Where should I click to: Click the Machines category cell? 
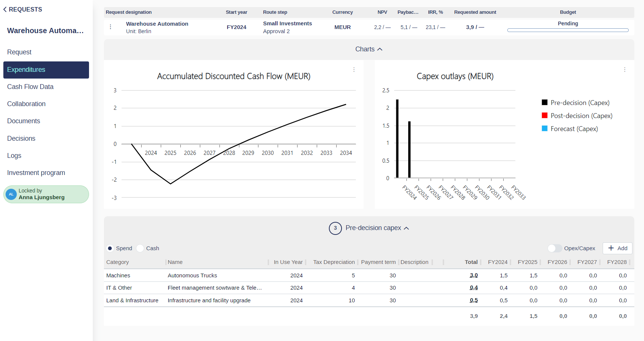tap(118, 275)
